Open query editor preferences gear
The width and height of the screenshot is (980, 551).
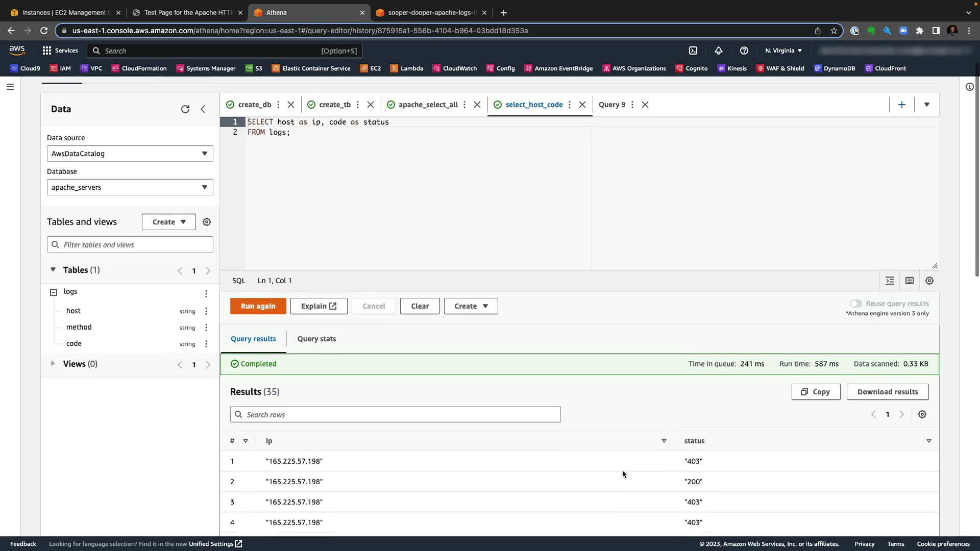pyautogui.click(x=929, y=281)
